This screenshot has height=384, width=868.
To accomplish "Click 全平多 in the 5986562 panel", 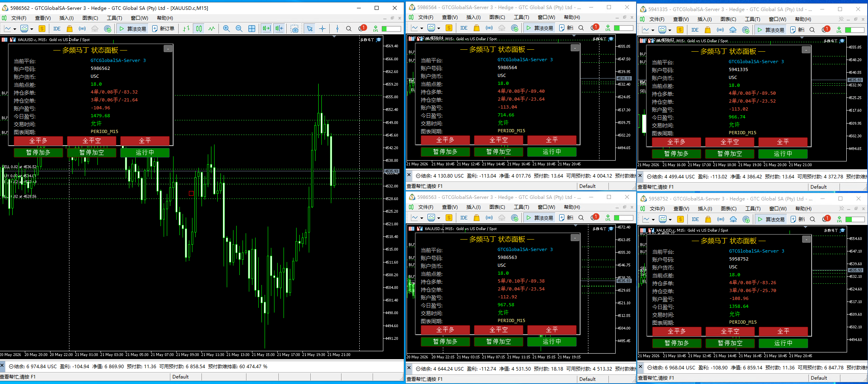I will [x=38, y=140].
